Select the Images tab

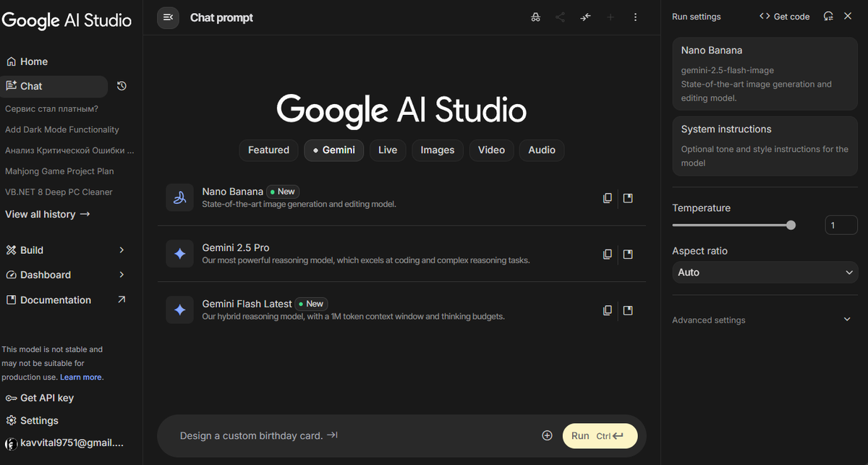[438, 150]
